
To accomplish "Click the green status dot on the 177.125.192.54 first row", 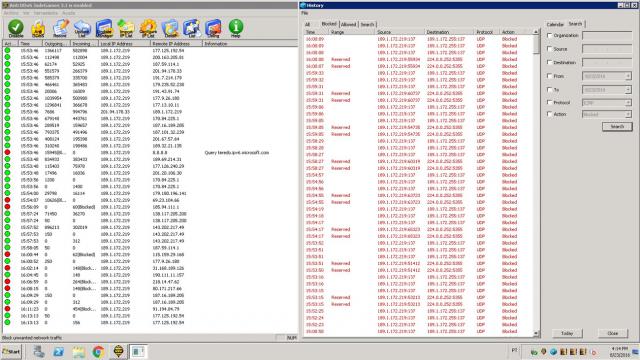I will [7, 51].
